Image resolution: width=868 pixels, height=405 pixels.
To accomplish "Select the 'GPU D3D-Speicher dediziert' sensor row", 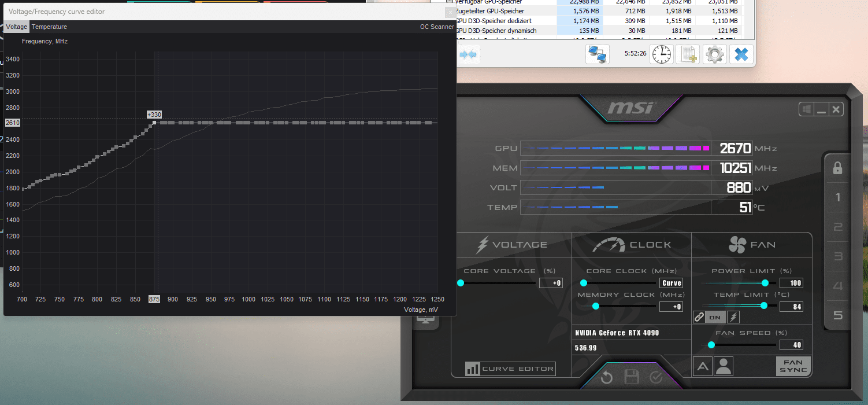I will click(x=598, y=21).
